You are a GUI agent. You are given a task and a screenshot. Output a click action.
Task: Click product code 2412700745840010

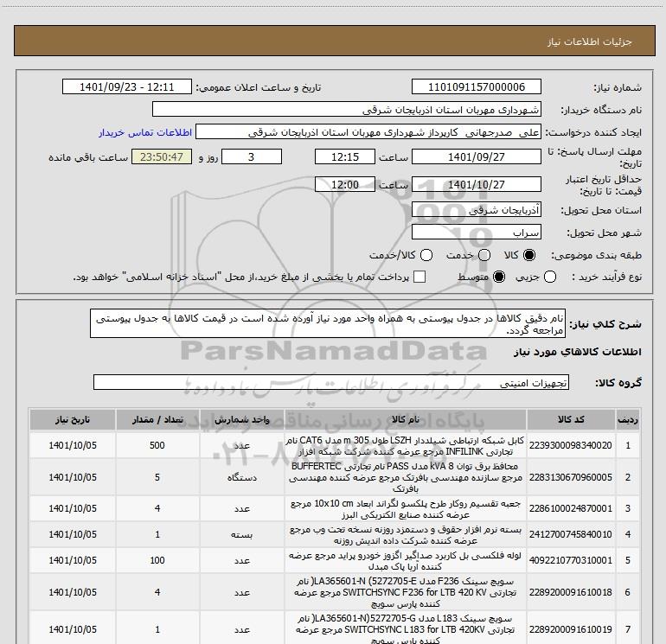click(571, 534)
